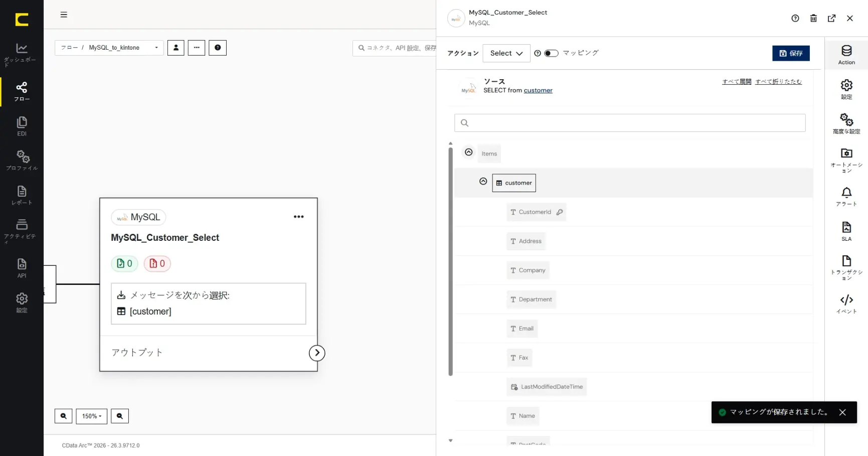The width and height of the screenshot is (868, 456).
Task: Click the customer table link in source
Action: 538,91
